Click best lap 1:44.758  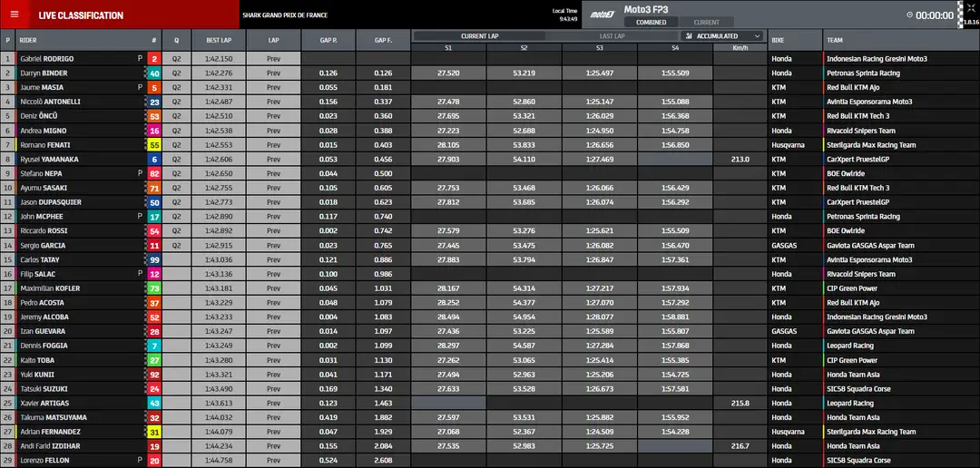219,460
